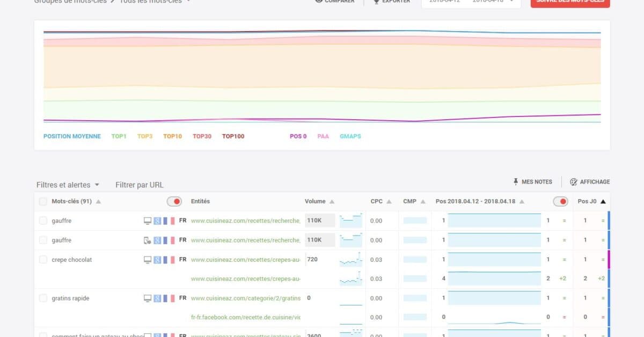Sort by the Pos J0 column arrow
644x337 pixels.
[x=603, y=202]
